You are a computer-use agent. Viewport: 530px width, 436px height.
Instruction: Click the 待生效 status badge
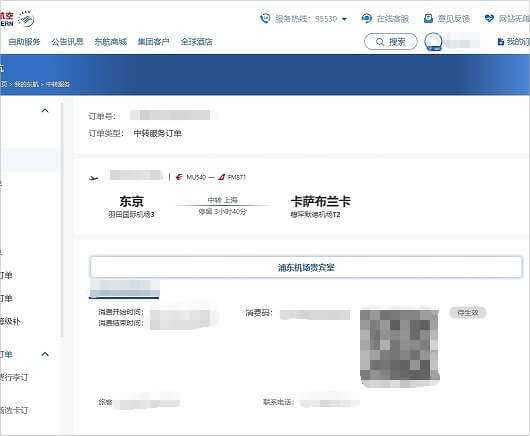(x=468, y=313)
